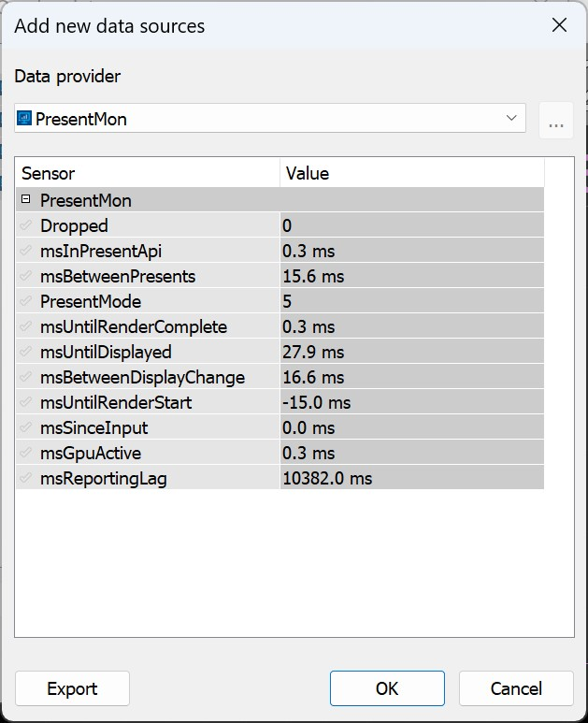588x723 pixels.
Task: Click the checkmark icon for PresentMode
Action: [26, 301]
